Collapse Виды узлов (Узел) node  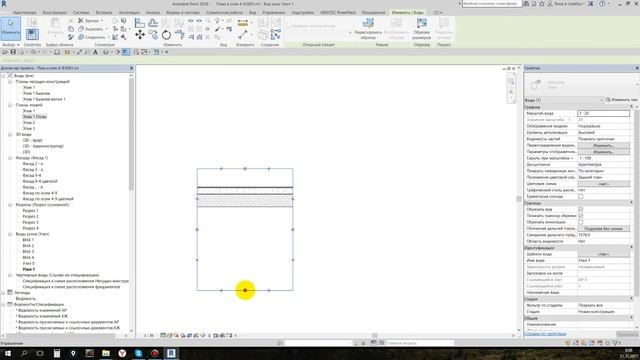click(x=10, y=234)
